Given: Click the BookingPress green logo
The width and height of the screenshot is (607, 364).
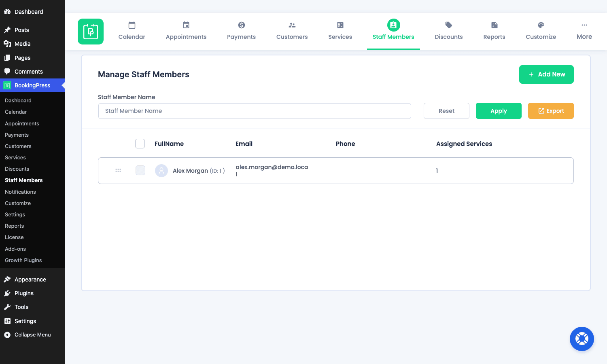Looking at the screenshot, I should click(91, 32).
